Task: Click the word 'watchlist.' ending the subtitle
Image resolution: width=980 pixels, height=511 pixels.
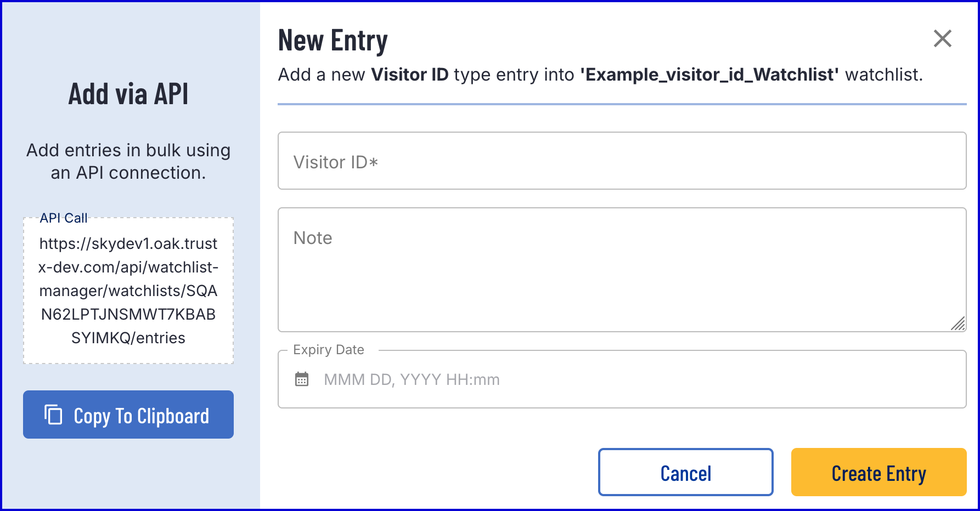Action: (x=883, y=75)
